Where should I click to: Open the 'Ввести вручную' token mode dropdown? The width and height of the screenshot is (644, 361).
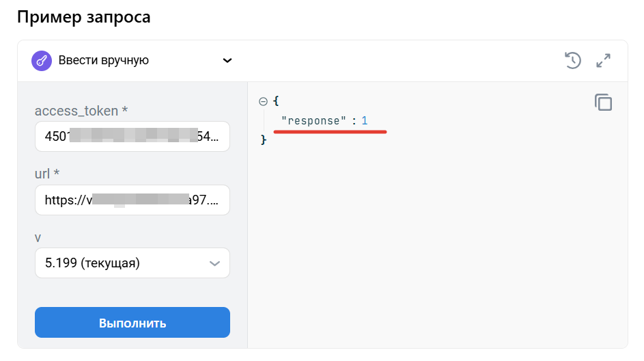pos(132,60)
